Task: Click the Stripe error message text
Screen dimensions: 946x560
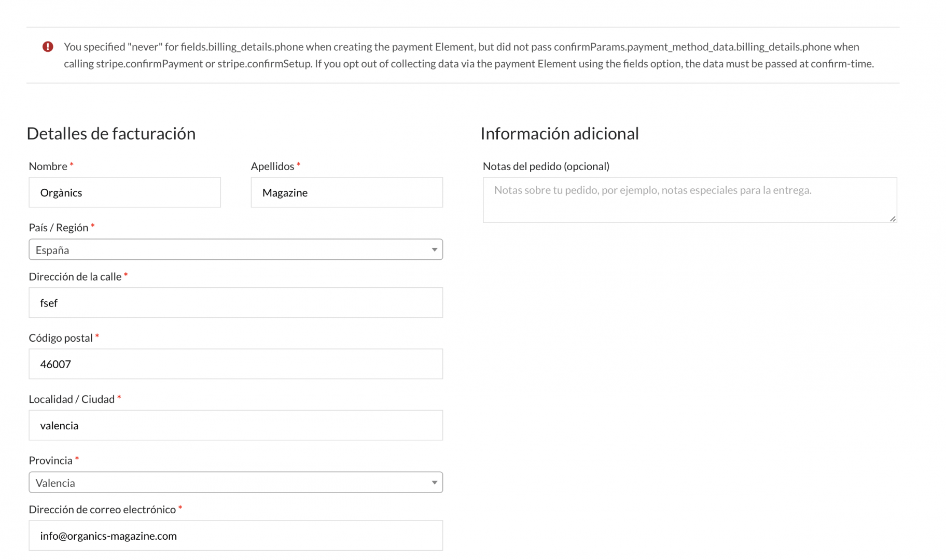Action: point(469,55)
